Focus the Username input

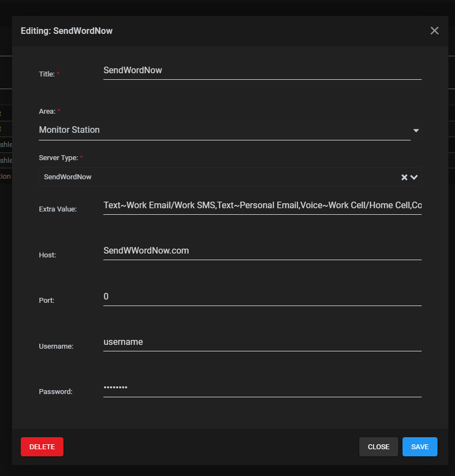262,342
